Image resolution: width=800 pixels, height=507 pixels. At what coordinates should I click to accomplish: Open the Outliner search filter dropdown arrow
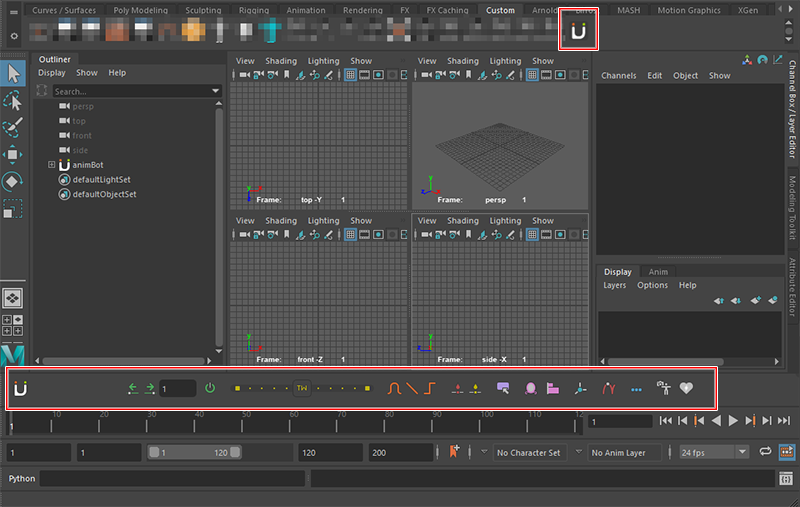216,91
